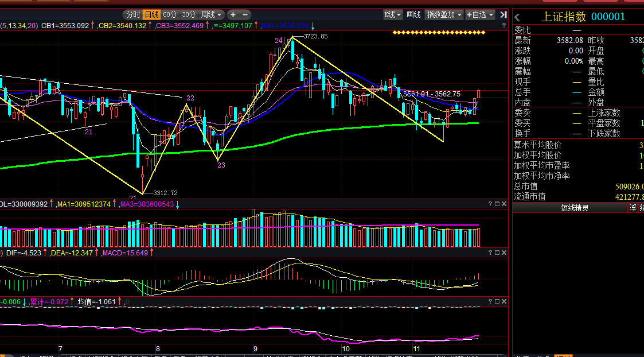Go back with the arrow beside 上证指数

[517, 17]
